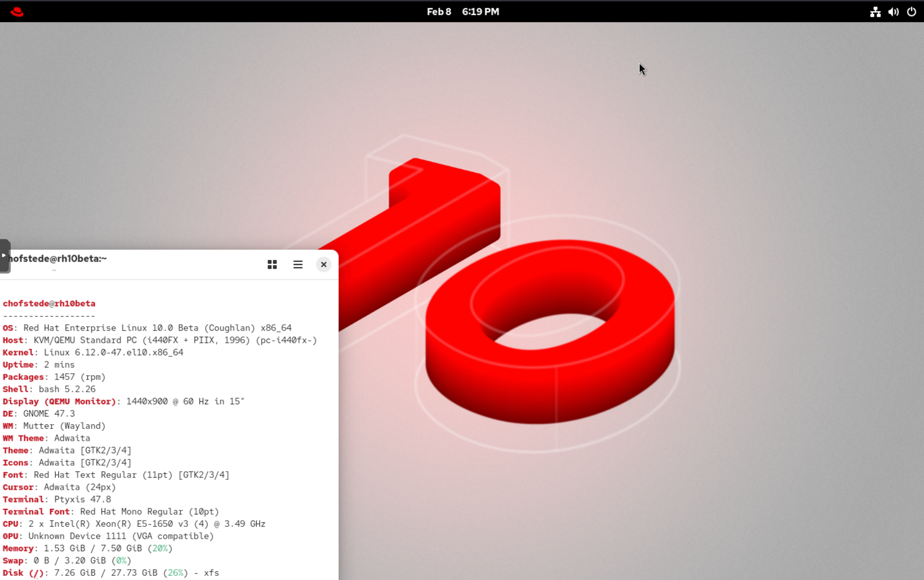Image resolution: width=924 pixels, height=580 pixels.
Task: Click the Display QEMU Monitor line
Action: [x=124, y=402]
